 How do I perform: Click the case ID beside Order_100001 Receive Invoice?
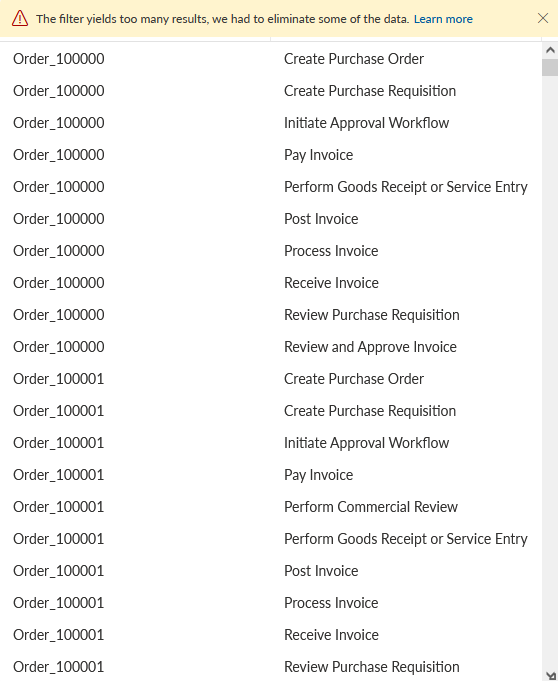[x=59, y=635]
